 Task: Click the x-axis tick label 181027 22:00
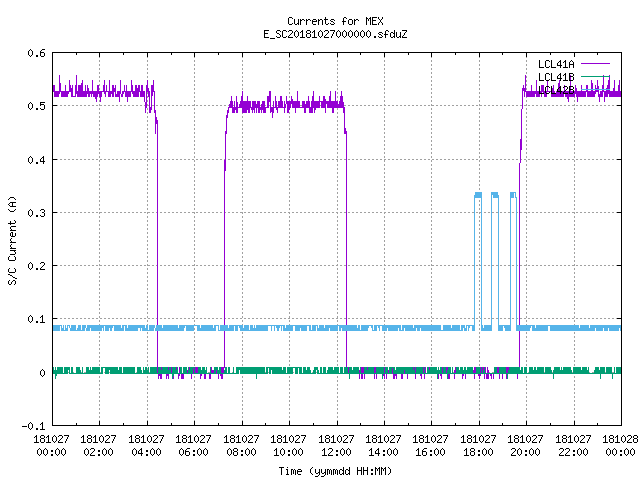click(573, 446)
